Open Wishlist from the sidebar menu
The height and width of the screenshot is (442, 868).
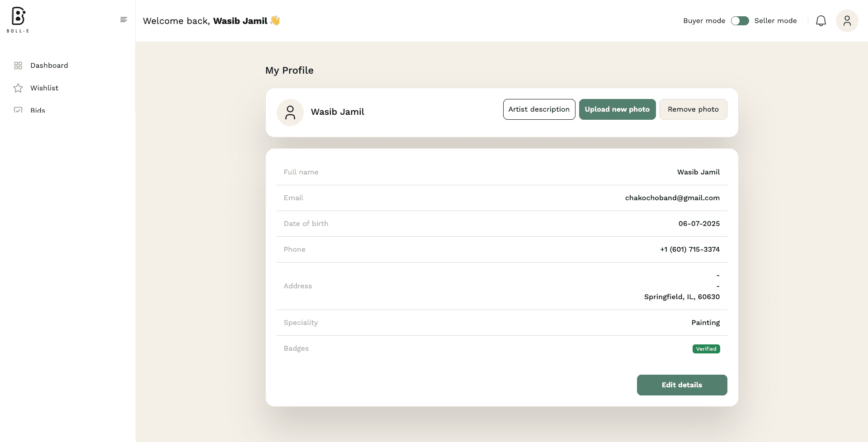44,88
